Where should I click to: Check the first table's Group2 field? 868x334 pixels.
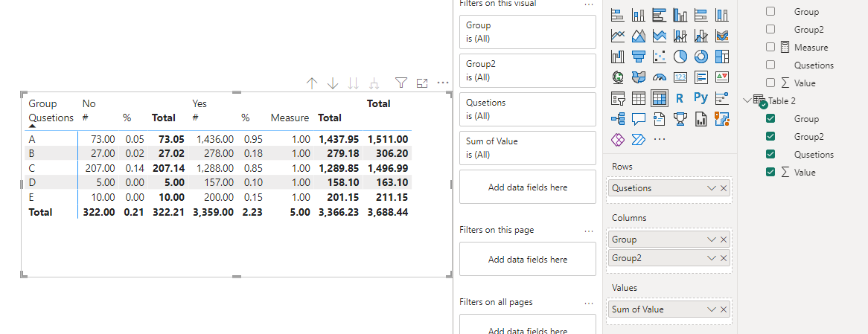(770, 29)
